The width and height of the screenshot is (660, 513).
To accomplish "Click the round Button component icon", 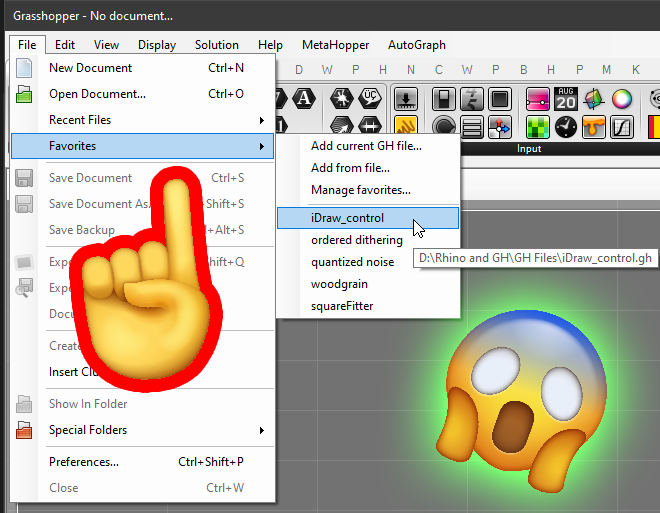I will pyautogui.click(x=444, y=127).
